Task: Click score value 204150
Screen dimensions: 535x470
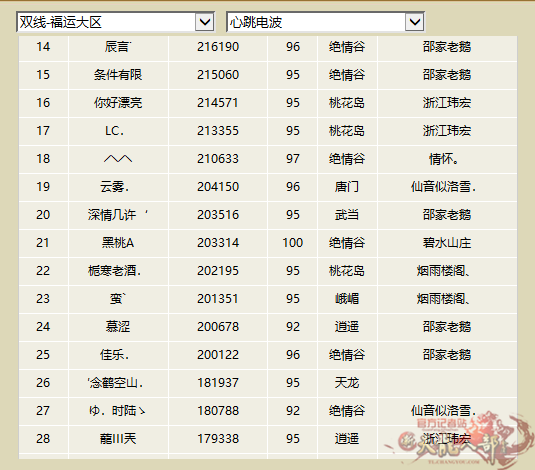Action: 218,187
